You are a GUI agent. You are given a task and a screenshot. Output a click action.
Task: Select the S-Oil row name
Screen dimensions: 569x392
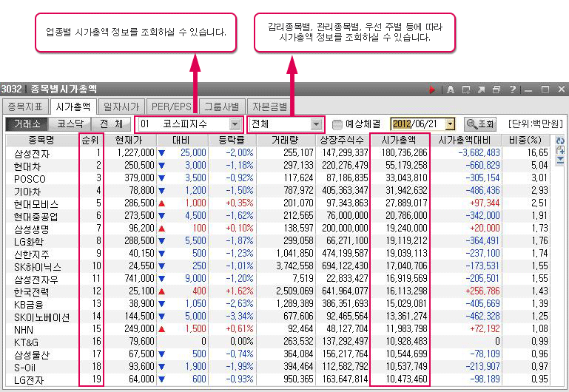pyautogui.click(x=24, y=368)
